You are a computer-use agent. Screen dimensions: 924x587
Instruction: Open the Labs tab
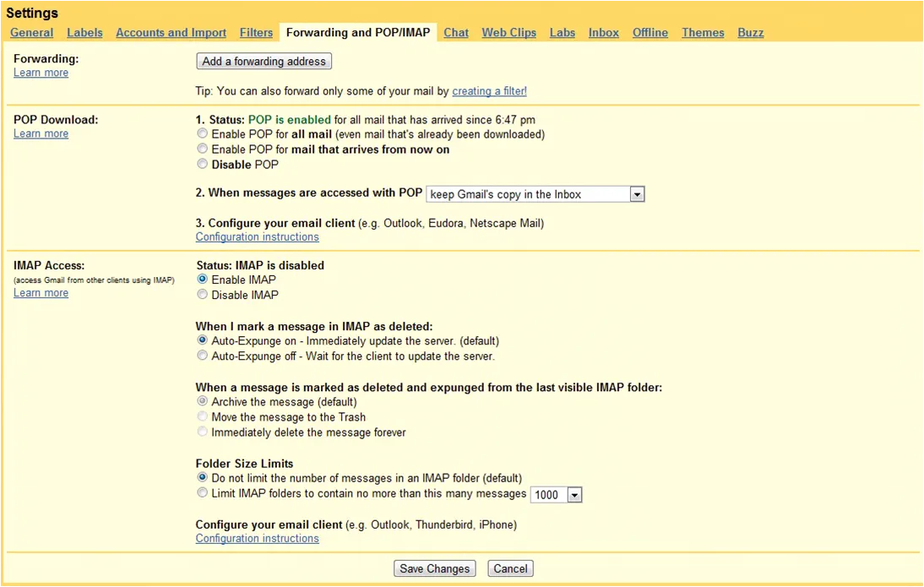(x=562, y=32)
